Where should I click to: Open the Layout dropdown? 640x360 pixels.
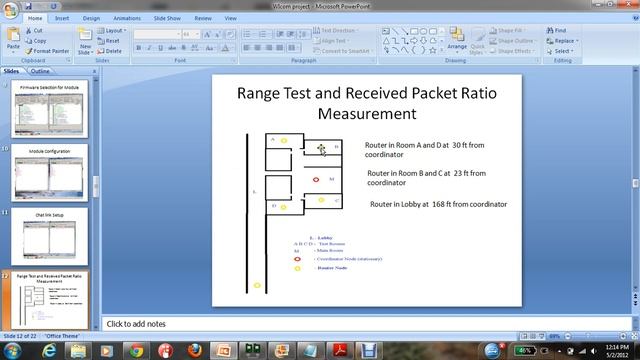click(112, 31)
